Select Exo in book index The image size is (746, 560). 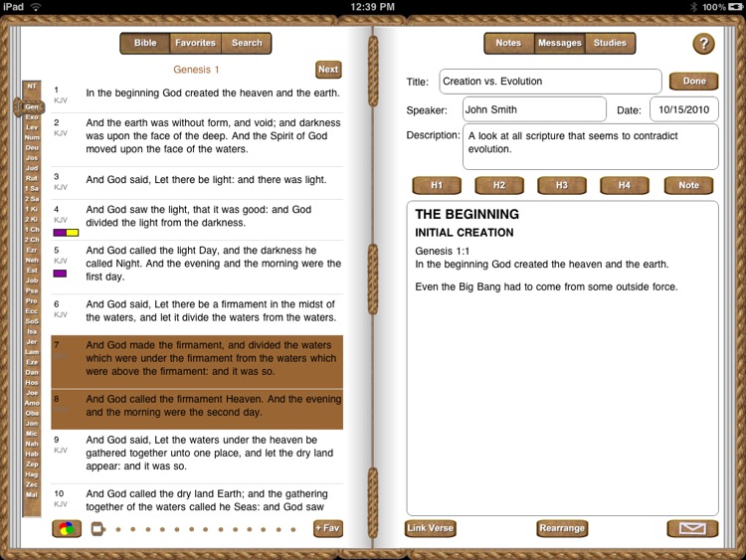(32, 117)
